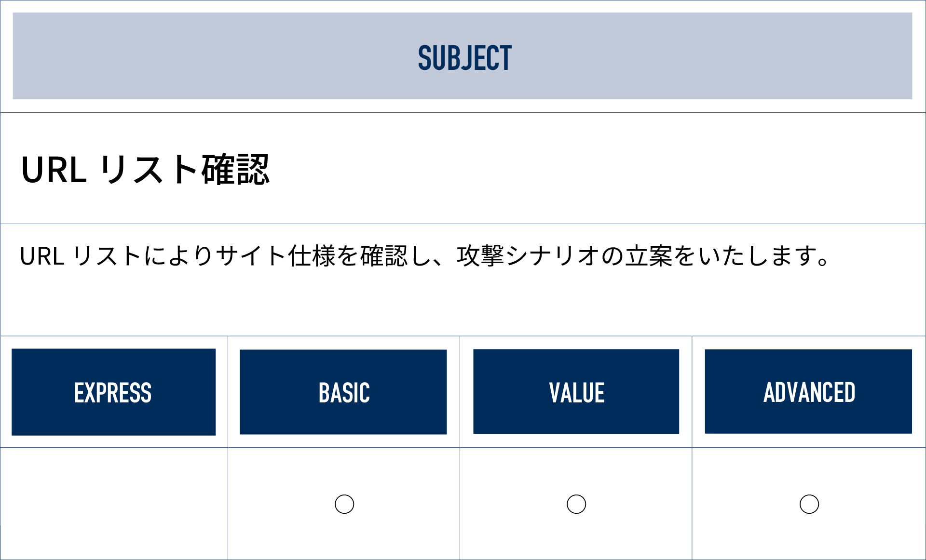Click "サイト仕様" in the description sentence
The width and height of the screenshot is (926, 560).
(275, 256)
